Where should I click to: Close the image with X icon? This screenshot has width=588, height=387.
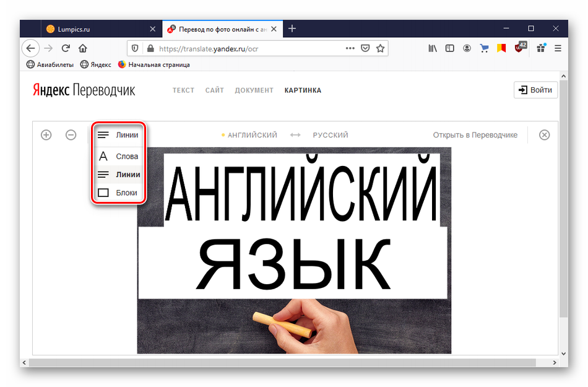[x=544, y=134]
